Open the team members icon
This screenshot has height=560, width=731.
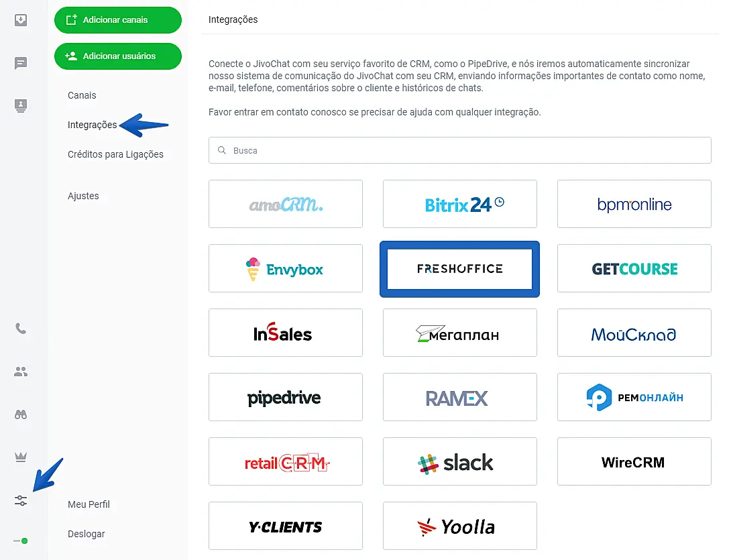21,372
